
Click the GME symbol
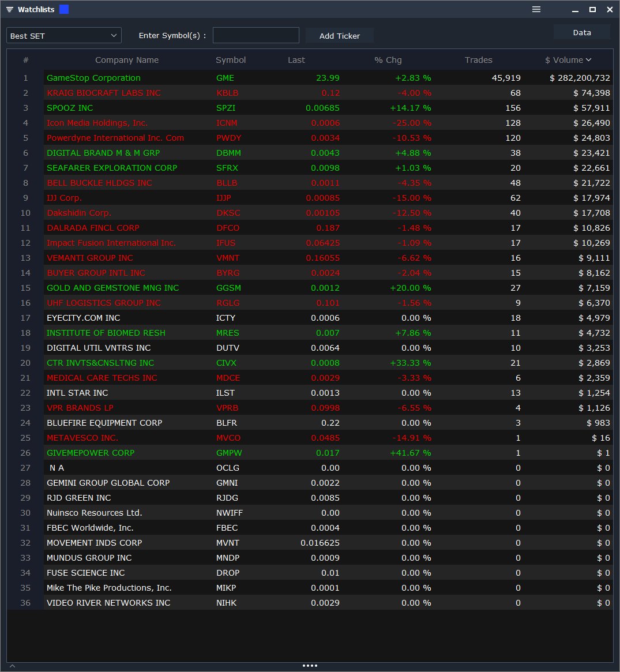pyautogui.click(x=225, y=78)
